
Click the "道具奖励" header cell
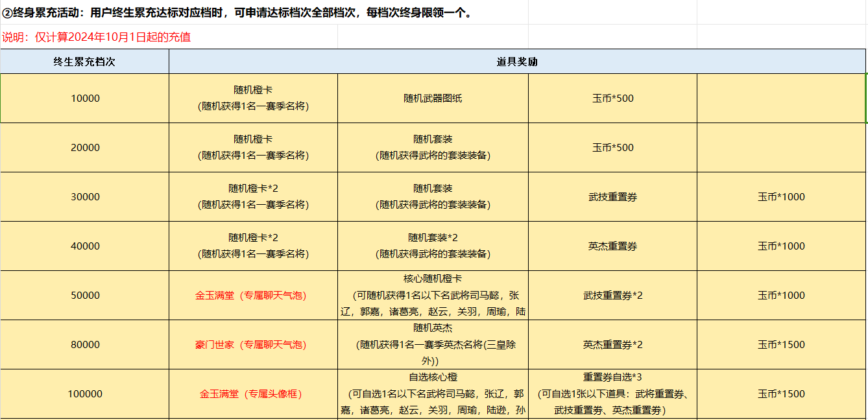[x=517, y=62]
